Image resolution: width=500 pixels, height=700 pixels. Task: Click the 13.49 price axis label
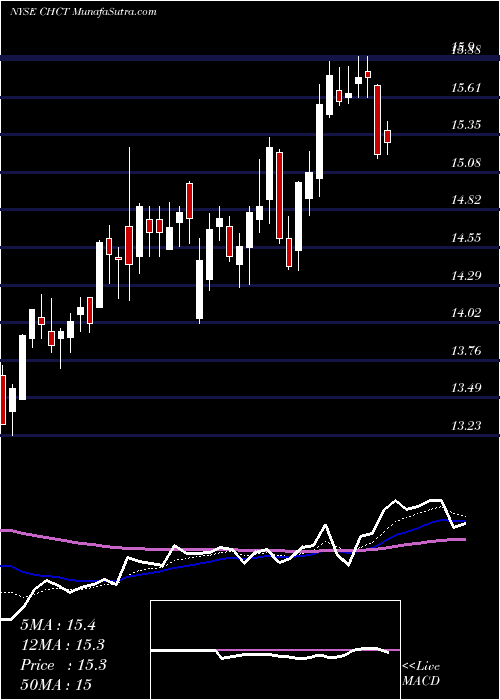466,388
